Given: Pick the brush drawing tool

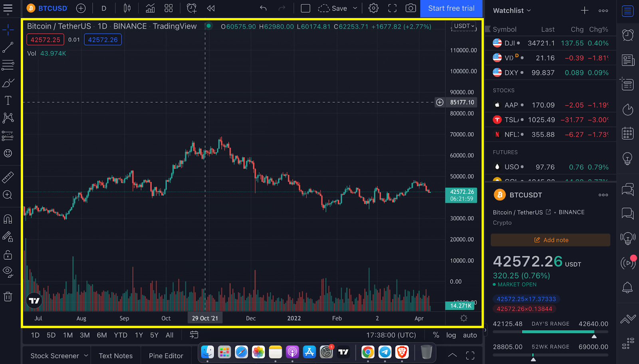Looking at the screenshot, I should [8, 83].
